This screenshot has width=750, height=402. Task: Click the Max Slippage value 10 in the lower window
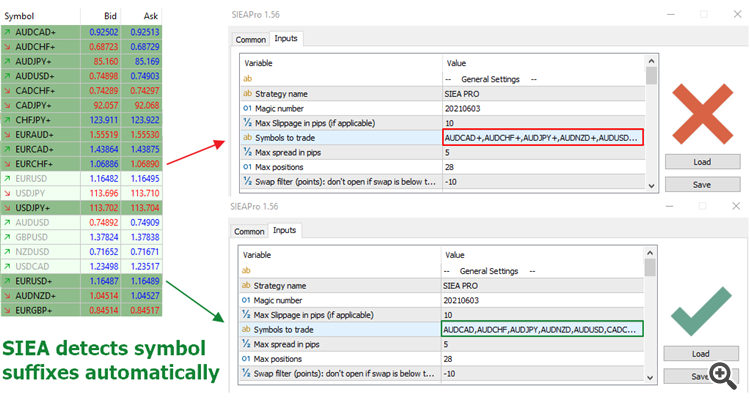[x=448, y=315]
